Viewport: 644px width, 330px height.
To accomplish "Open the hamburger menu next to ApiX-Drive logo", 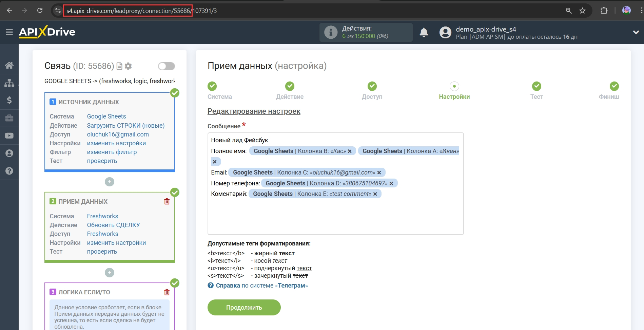I will pos(9,32).
